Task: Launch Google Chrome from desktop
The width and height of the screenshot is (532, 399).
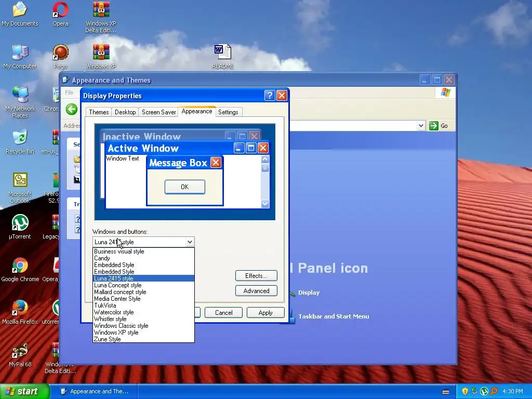Action: [20, 270]
